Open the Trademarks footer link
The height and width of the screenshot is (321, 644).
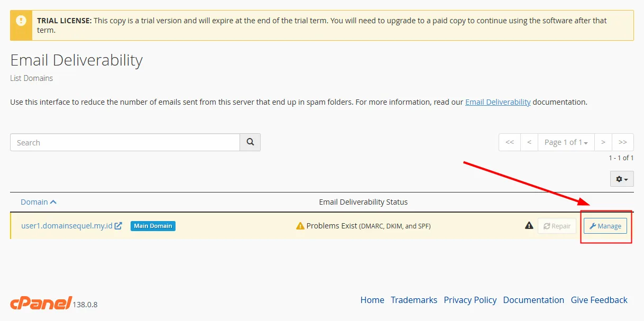point(414,300)
